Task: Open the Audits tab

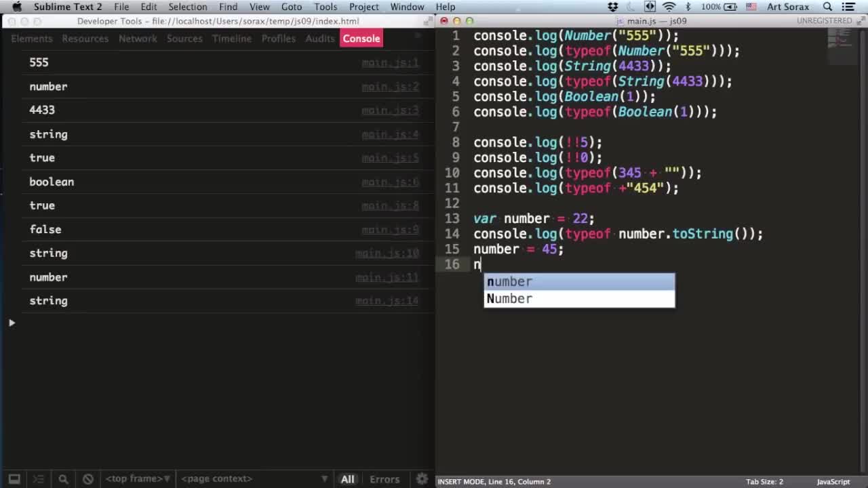Action: pyautogui.click(x=319, y=39)
